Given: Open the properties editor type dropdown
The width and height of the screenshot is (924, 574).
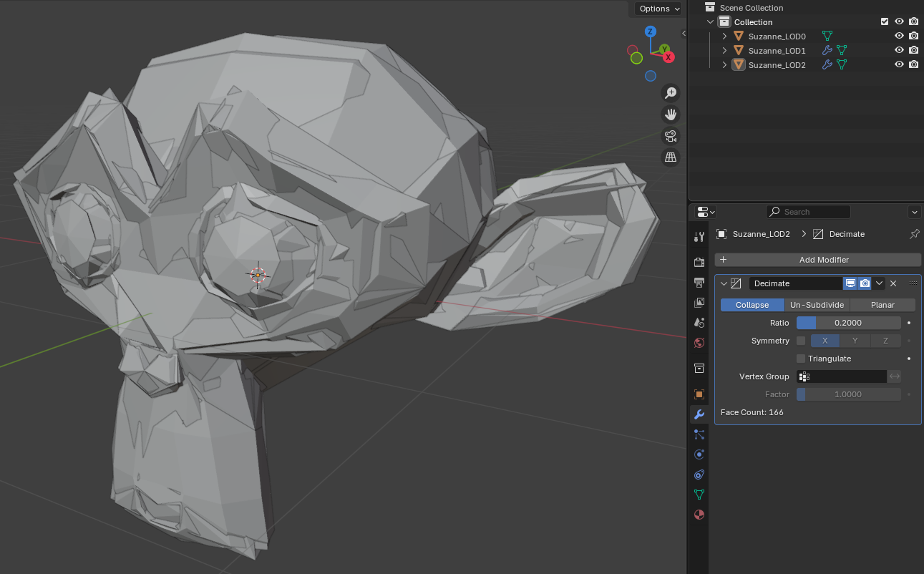Looking at the screenshot, I should click(706, 212).
